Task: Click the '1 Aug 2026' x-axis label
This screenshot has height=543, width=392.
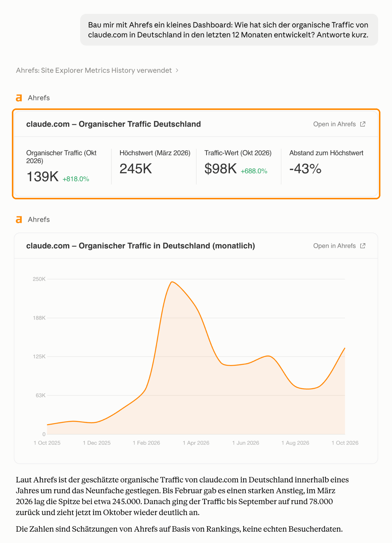Action: tap(295, 443)
